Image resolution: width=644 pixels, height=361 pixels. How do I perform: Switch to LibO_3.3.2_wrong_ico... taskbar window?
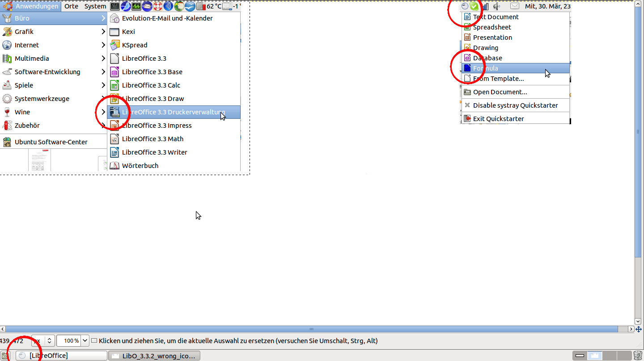pyautogui.click(x=154, y=356)
